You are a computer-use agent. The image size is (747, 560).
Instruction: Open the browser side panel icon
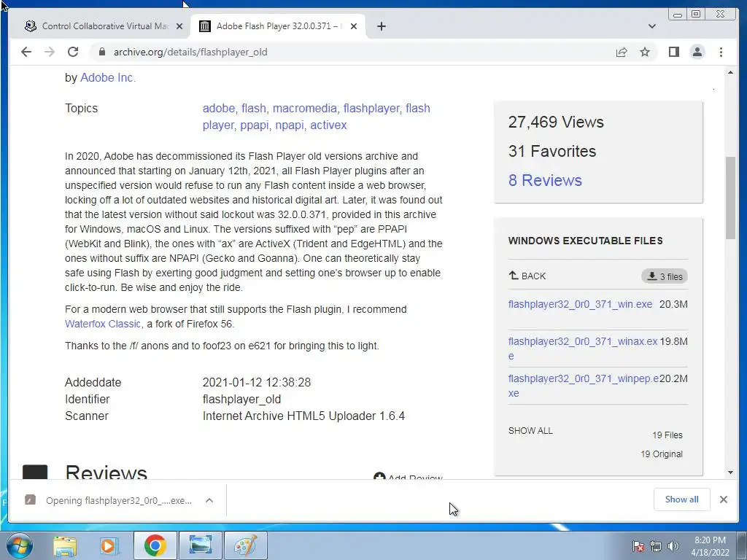[x=673, y=52]
